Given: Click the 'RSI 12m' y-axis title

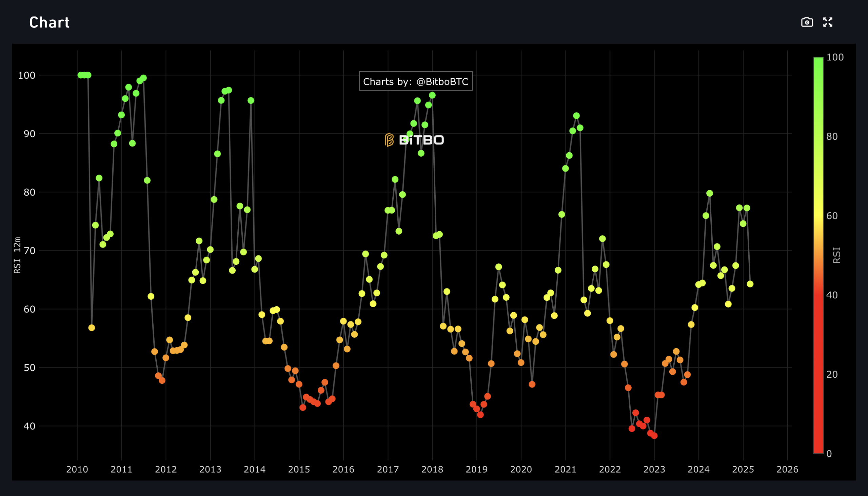Looking at the screenshot, I should pos(17,256).
